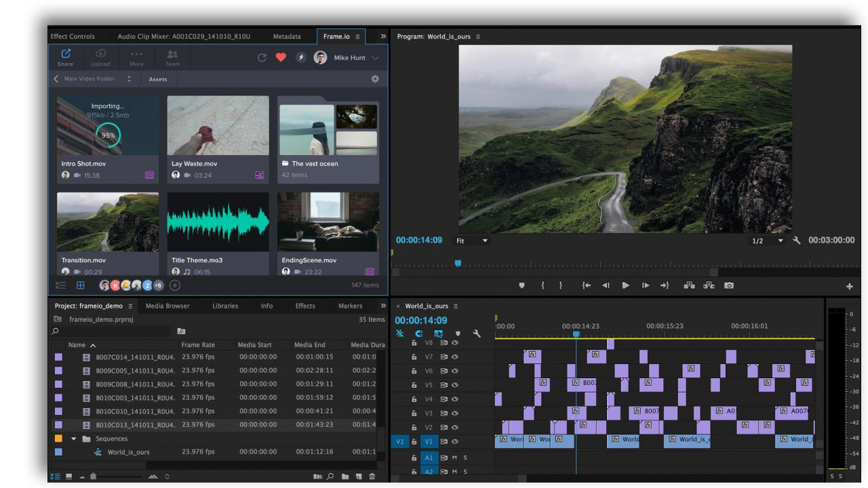Open playback resolution 1/2 dropdown
The image size is (868, 488).
[x=767, y=241]
